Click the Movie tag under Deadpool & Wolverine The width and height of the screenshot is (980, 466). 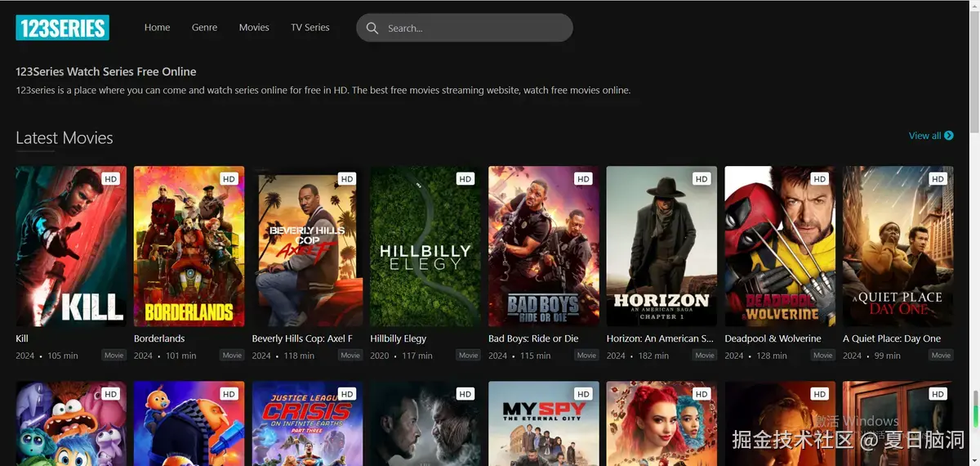823,356
